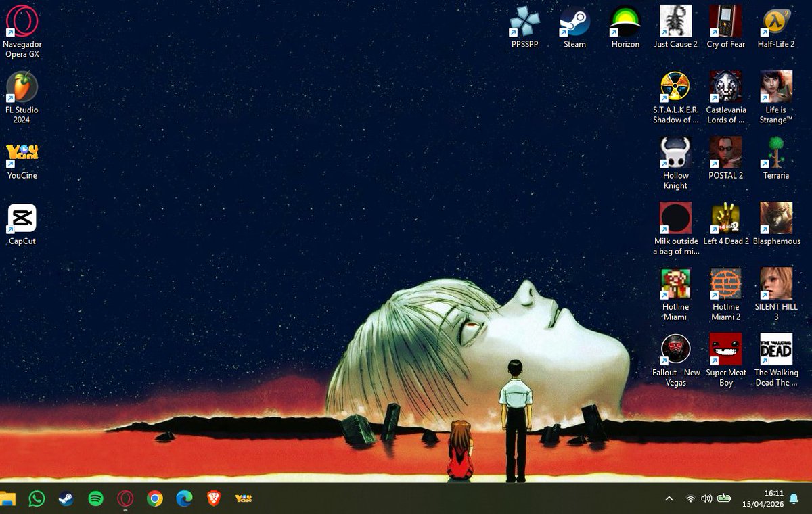Select the Horizon desktop shortcut
Image resolution: width=812 pixels, height=514 pixels.
(x=625, y=27)
